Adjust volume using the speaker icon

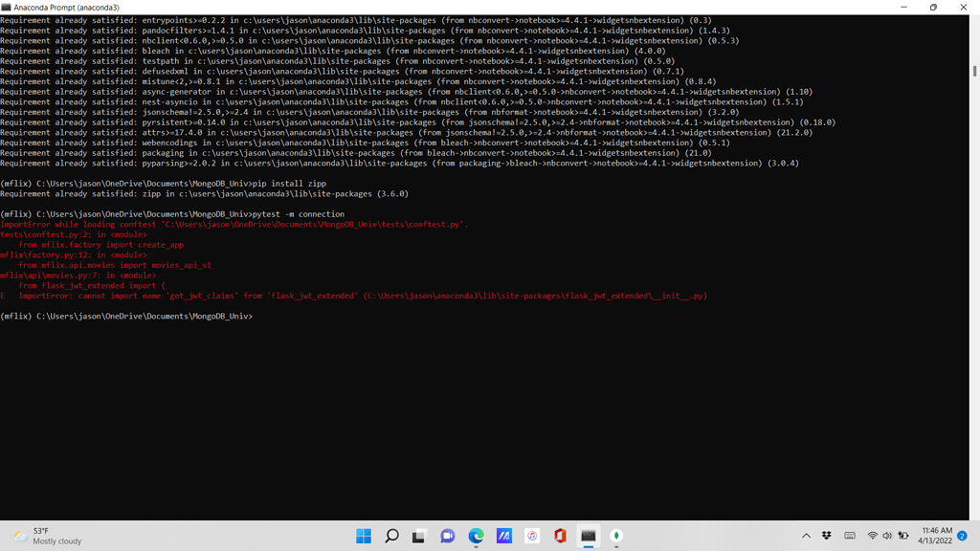[886, 536]
